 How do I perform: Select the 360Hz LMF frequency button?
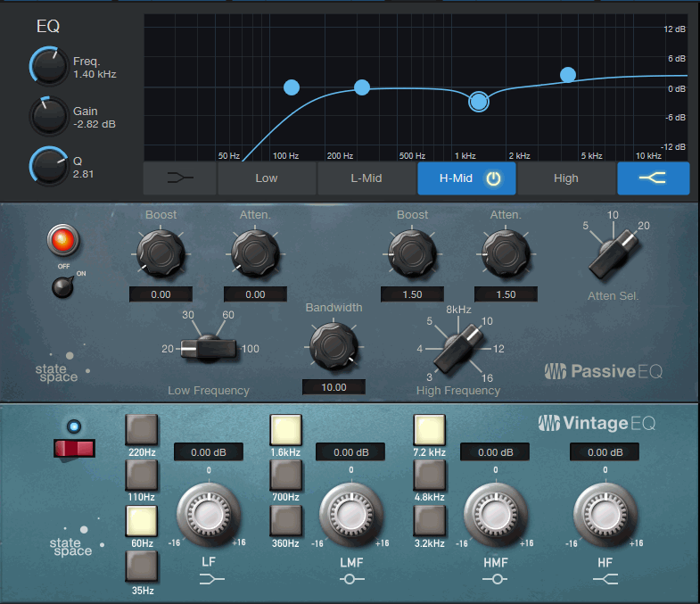pyautogui.click(x=285, y=521)
